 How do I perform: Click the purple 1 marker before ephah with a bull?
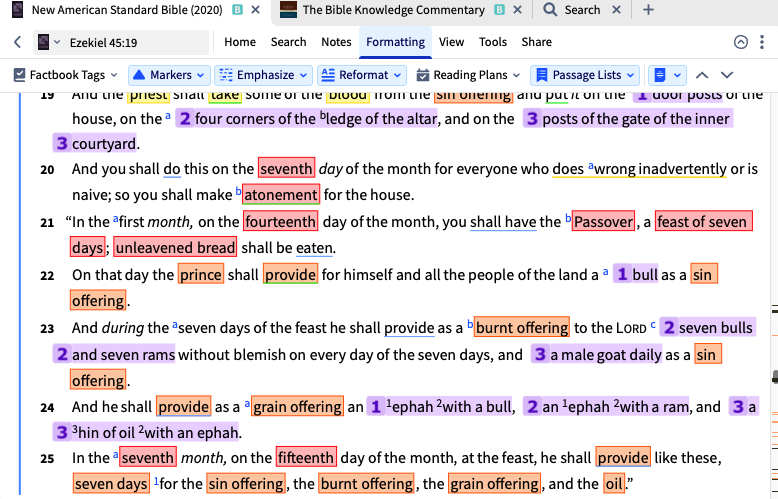point(376,407)
